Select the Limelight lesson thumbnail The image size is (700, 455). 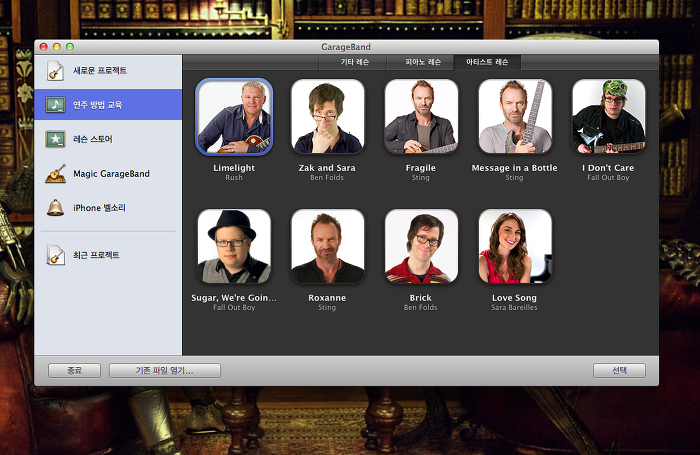pos(234,117)
